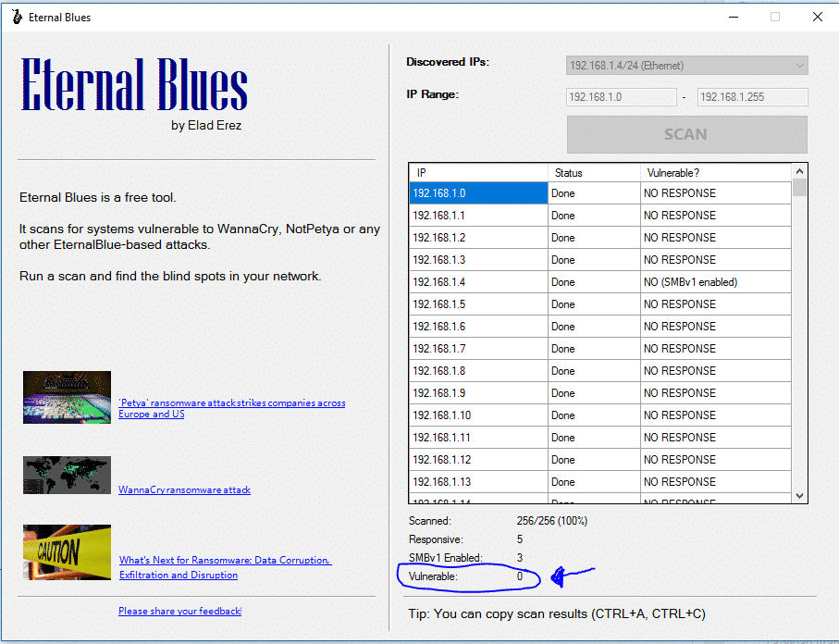Click the results list scroll up arrow
The image size is (839, 644).
tap(799, 171)
